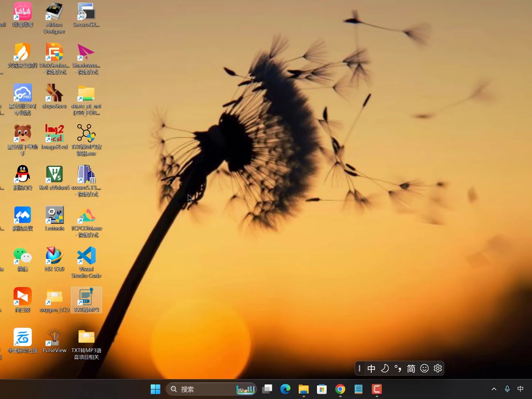Open the blue notepad app on taskbar

(x=358, y=389)
